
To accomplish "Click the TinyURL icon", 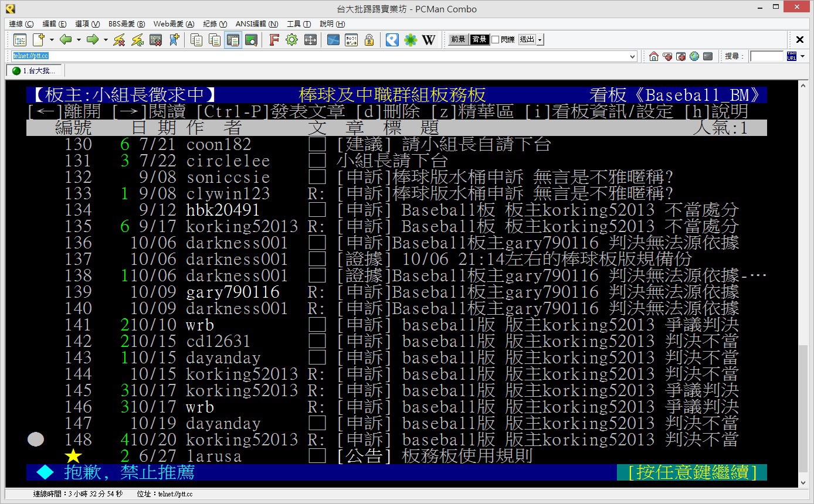I will [x=792, y=56].
